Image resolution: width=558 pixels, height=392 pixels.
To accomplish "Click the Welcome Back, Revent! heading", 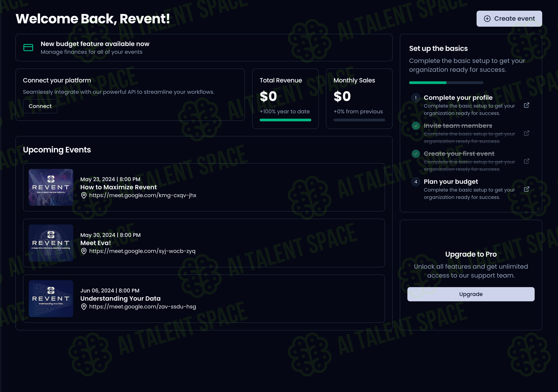I will click(x=93, y=19).
